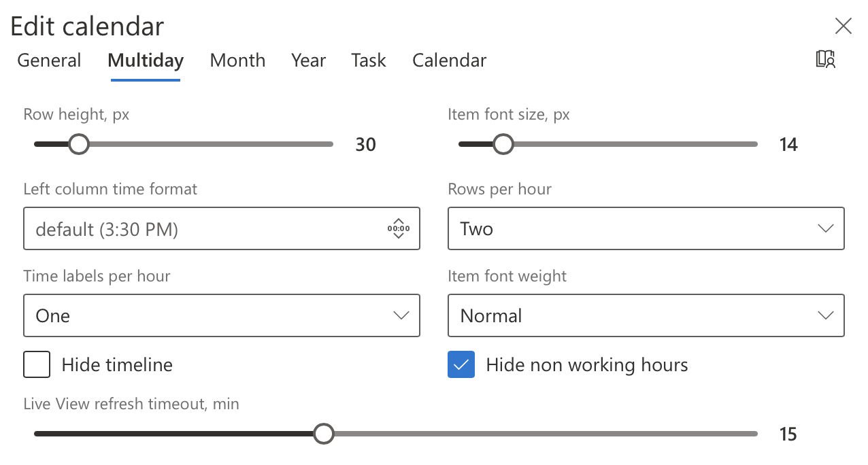The height and width of the screenshot is (465, 868).
Task: Open the Item font weight Normal dropdown
Action: tap(646, 315)
